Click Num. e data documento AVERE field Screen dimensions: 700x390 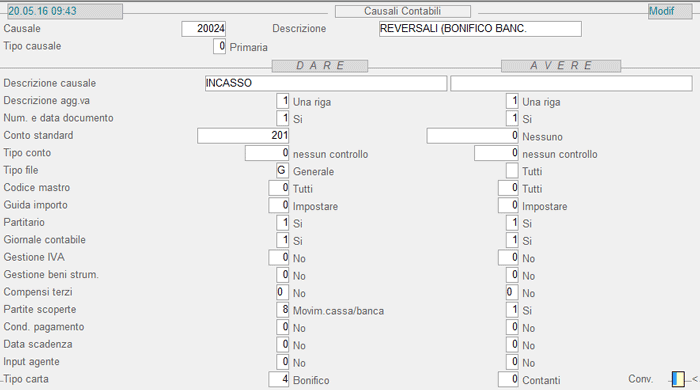pos(512,118)
